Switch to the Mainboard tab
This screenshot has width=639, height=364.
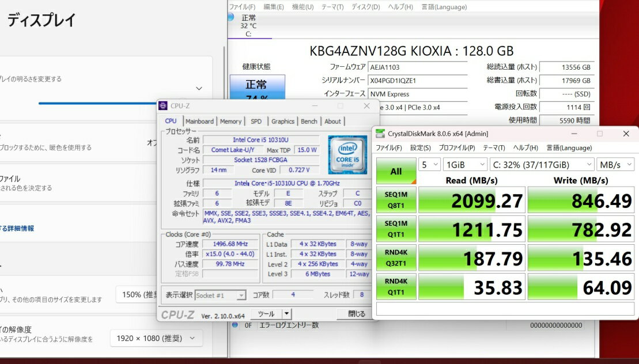(199, 122)
